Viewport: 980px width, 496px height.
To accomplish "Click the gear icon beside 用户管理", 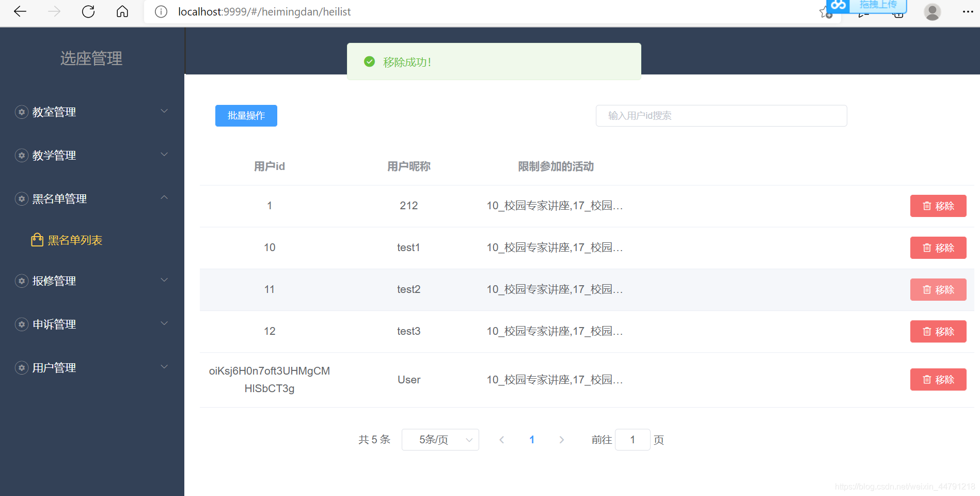I will coord(22,367).
